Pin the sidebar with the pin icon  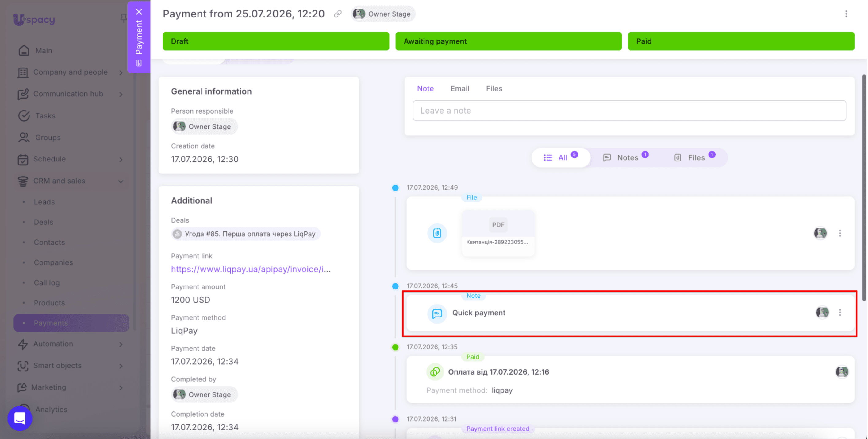[123, 18]
